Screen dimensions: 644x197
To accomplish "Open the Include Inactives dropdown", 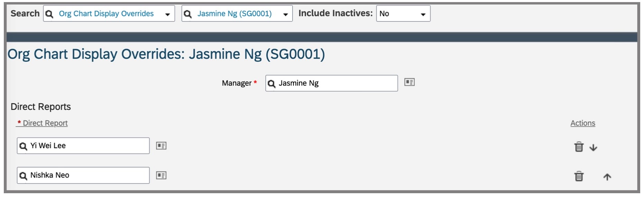I will click(x=403, y=14).
